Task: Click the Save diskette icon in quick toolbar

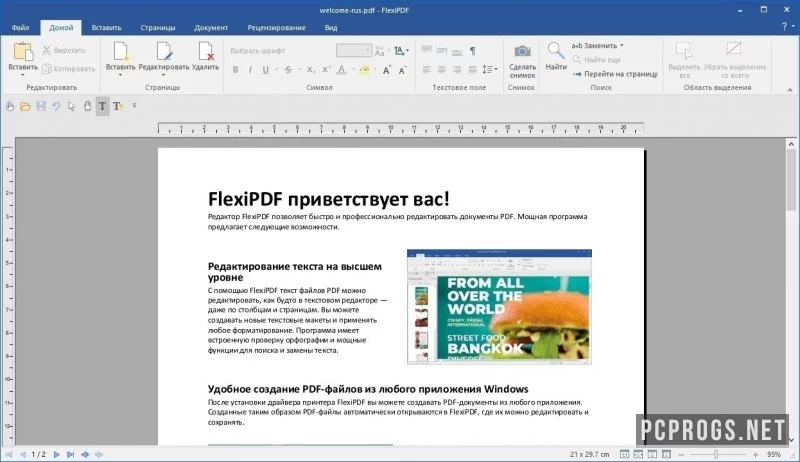Action: (41, 106)
